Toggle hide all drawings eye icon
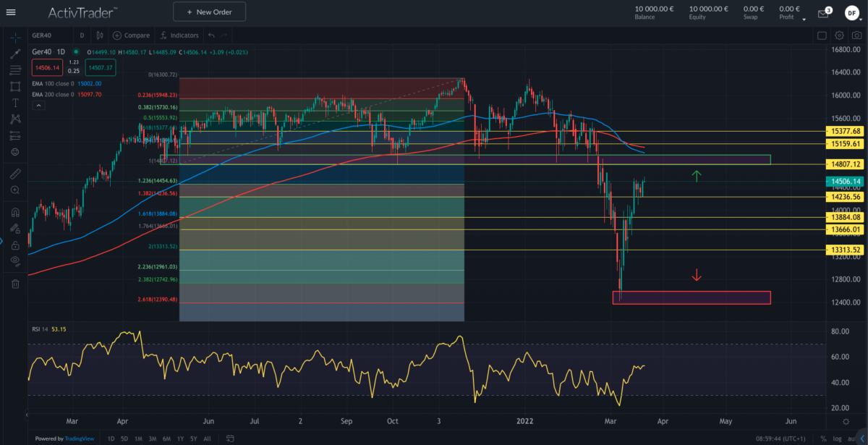Image resolution: width=868 pixels, height=445 pixels. [x=15, y=261]
